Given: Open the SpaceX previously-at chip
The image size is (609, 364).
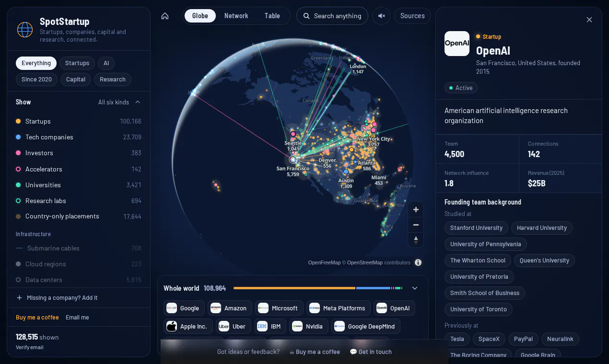Looking at the screenshot, I should [489, 339].
